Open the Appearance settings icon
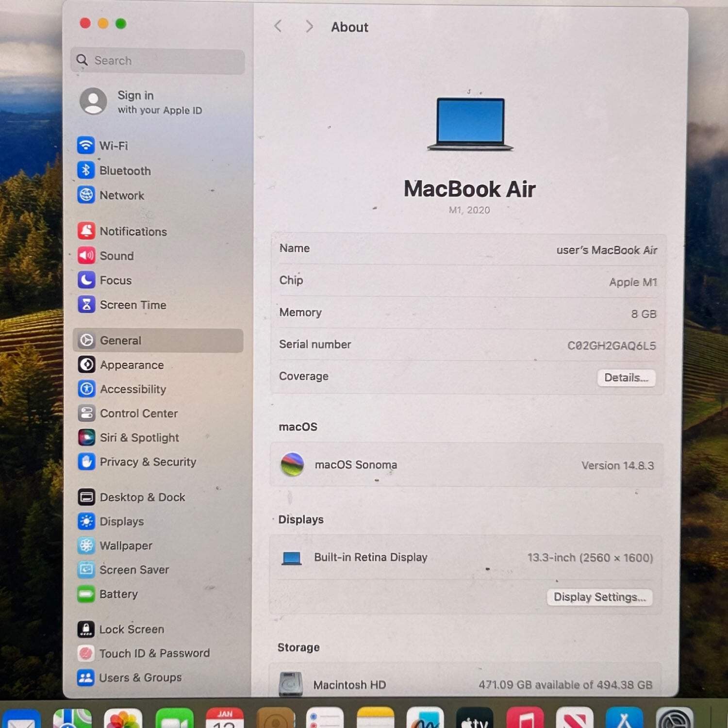Screen dimensions: 728x728 (87, 364)
